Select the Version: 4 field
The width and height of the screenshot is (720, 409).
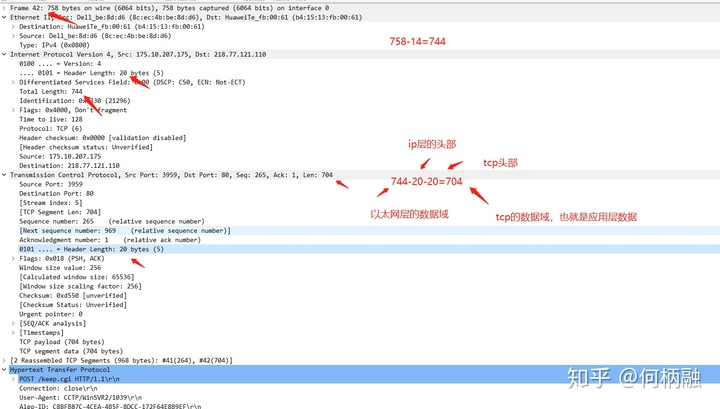(60, 64)
